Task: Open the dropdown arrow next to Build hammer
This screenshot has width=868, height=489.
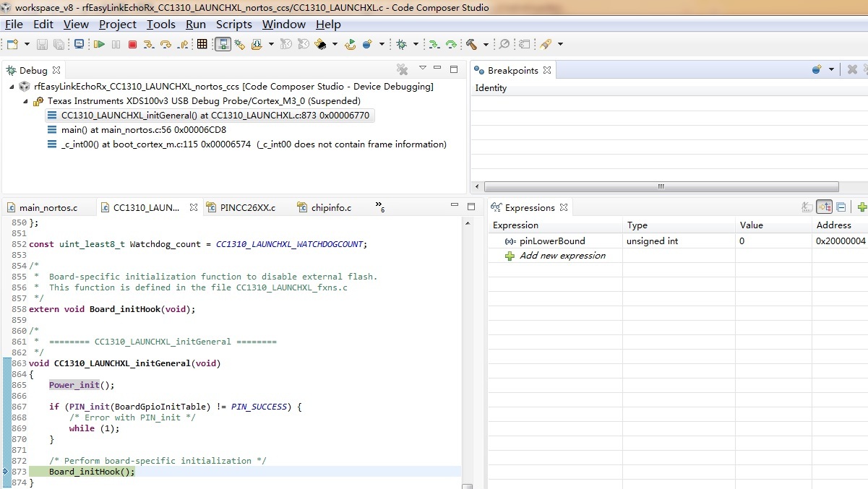Action: click(x=486, y=45)
